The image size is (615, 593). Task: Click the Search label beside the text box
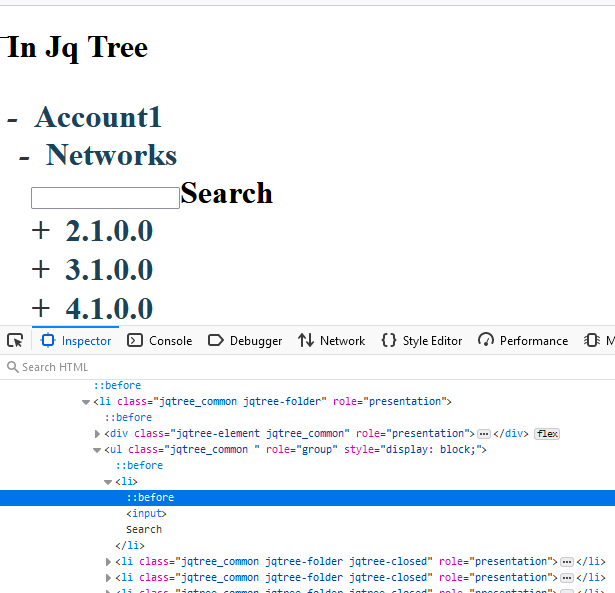[x=226, y=193]
